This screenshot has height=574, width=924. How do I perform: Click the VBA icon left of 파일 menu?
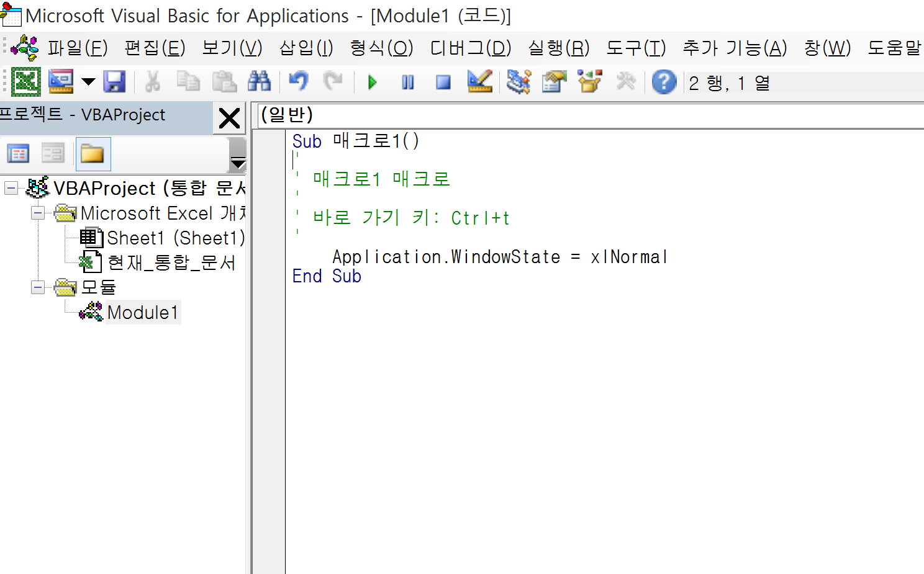coord(25,48)
